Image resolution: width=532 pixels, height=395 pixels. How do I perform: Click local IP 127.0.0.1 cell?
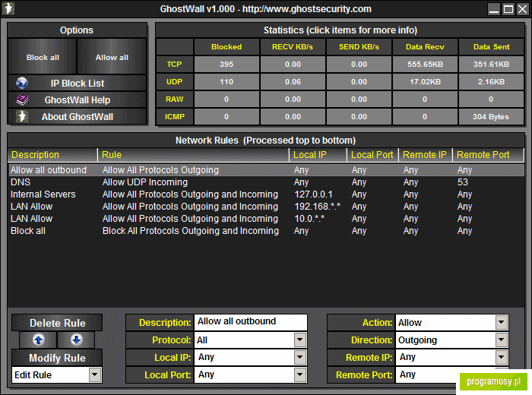point(313,194)
